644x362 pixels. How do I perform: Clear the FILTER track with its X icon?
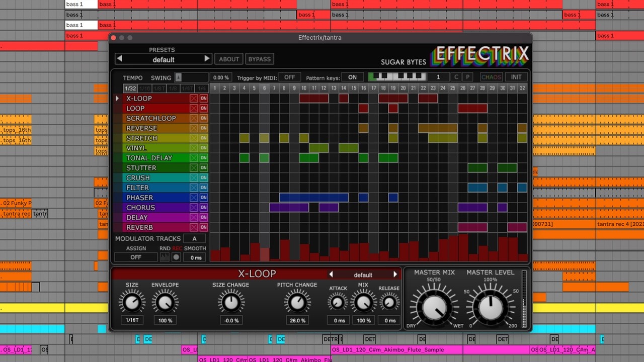tap(194, 188)
